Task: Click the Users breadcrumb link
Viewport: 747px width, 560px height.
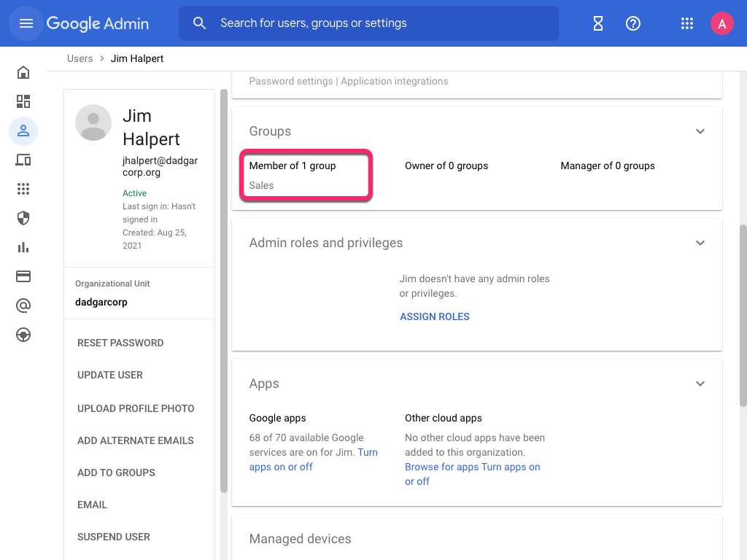Action: [80, 58]
